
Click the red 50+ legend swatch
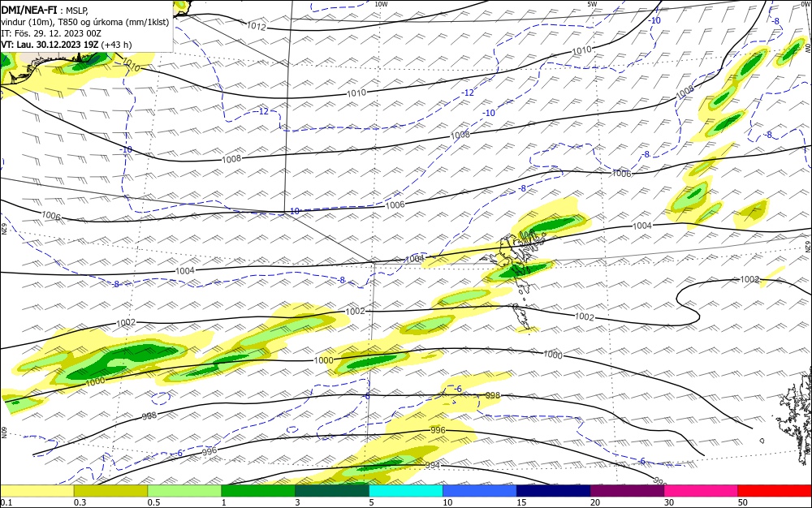pyautogui.click(x=775, y=491)
